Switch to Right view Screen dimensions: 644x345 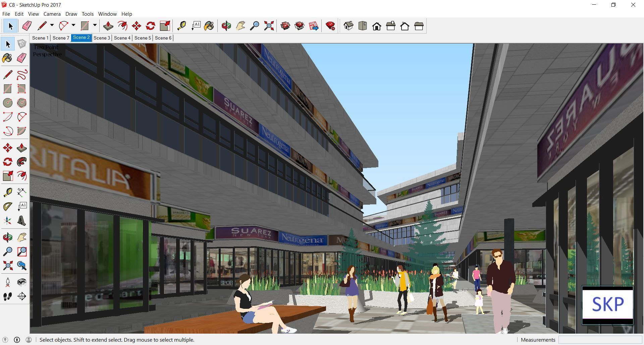(391, 26)
